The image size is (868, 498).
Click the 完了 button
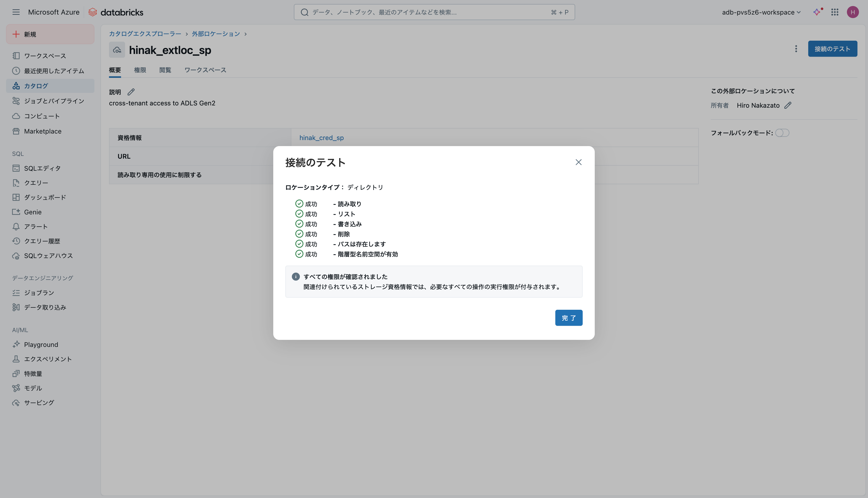[x=568, y=318]
